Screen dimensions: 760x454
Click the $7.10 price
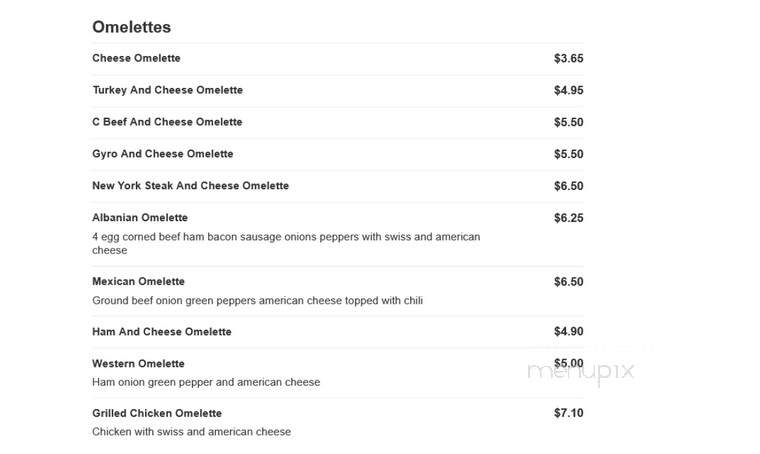(x=569, y=413)
